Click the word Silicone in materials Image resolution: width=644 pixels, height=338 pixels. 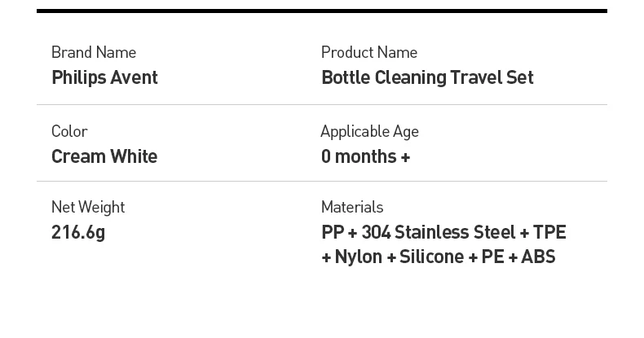tap(432, 257)
